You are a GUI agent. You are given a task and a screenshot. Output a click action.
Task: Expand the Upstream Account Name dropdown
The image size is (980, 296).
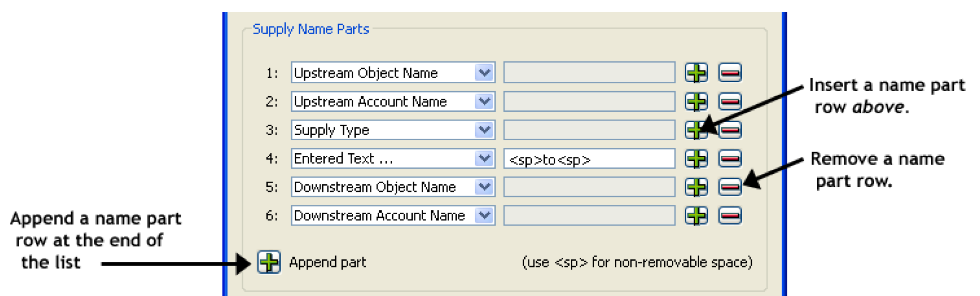484,101
